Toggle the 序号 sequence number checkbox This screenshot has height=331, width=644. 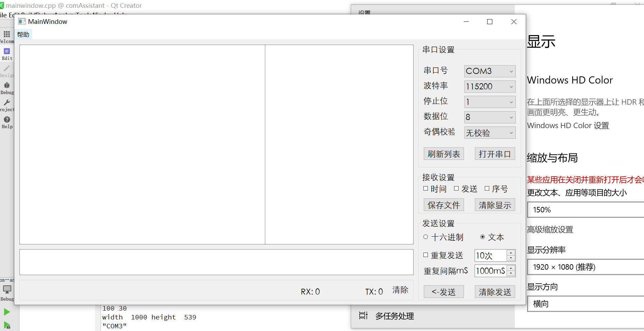tap(487, 189)
